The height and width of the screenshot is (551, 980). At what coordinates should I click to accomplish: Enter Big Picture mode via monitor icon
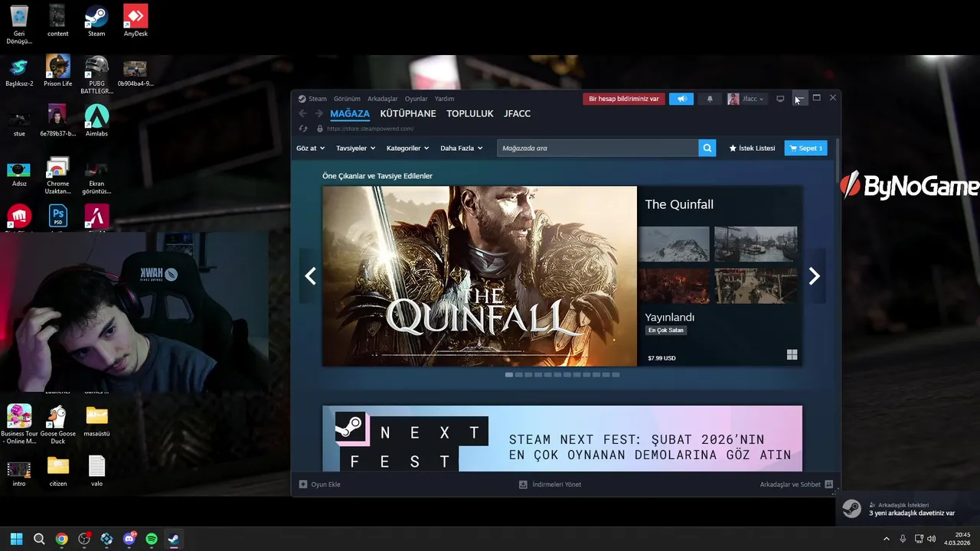coord(780,99)
